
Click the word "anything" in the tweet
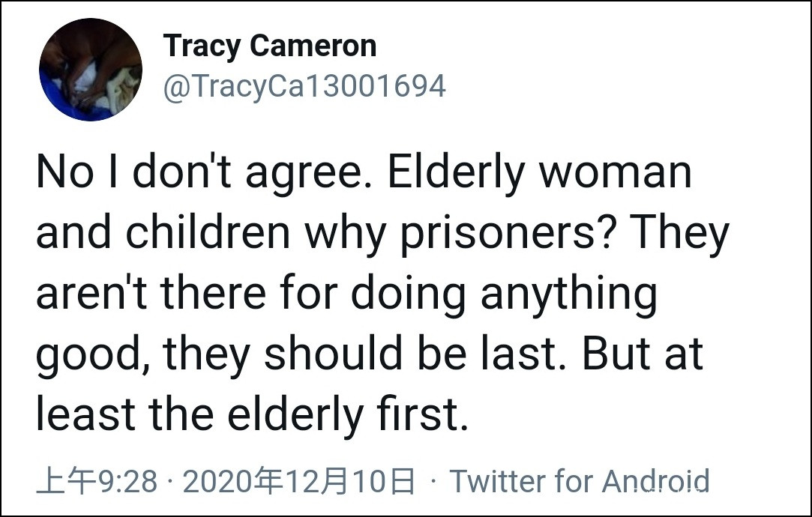pyautogui.click(x=569, y=294)
